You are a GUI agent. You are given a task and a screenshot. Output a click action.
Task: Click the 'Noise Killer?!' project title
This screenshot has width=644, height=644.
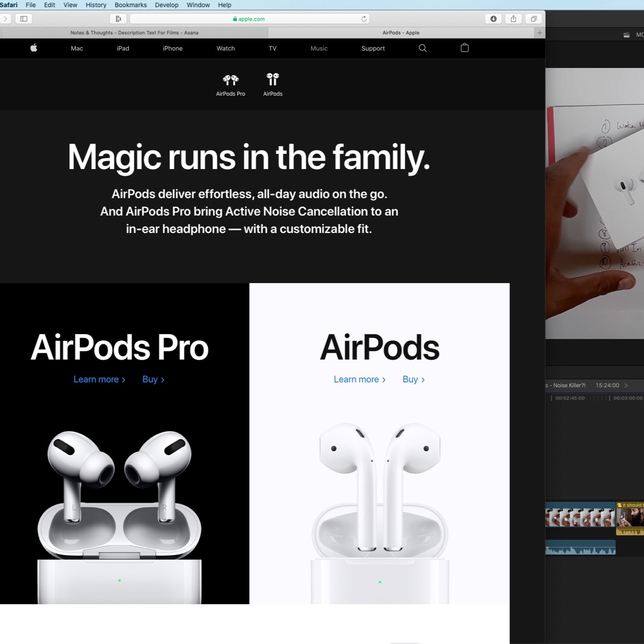click(x=566, y=385)
